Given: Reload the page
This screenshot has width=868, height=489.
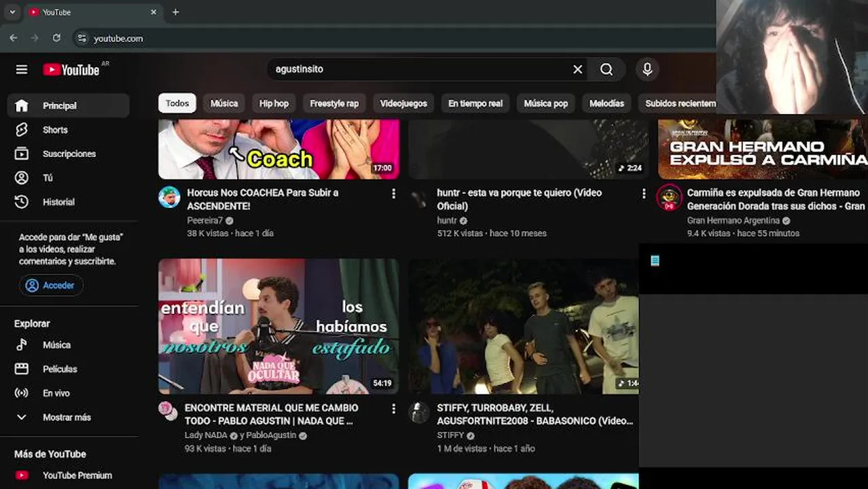Looking at the screenshot, I should pyautogui.click(x=56, y=38).
